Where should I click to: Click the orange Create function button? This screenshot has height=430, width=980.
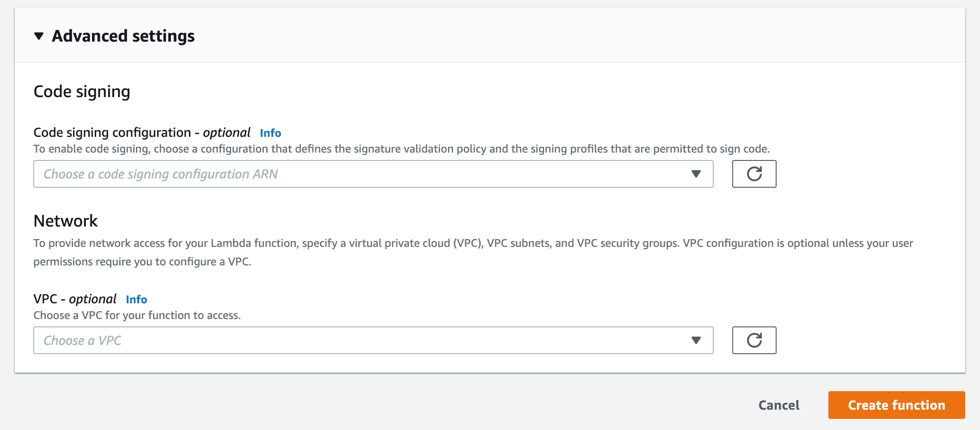pos(896,405)
